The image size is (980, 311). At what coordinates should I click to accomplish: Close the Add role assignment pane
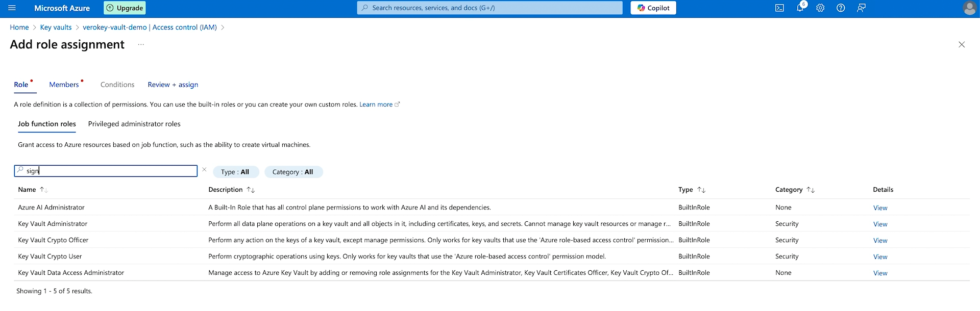click(961, 45)
